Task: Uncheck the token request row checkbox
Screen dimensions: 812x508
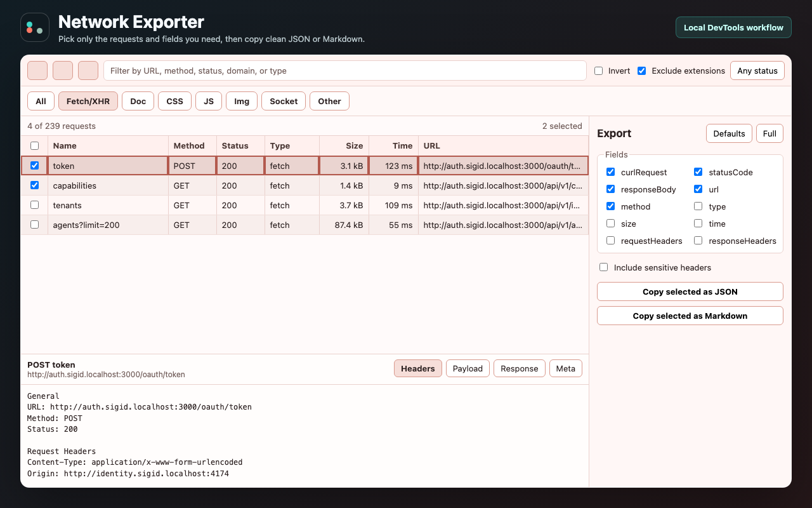Action: (35, 165)
